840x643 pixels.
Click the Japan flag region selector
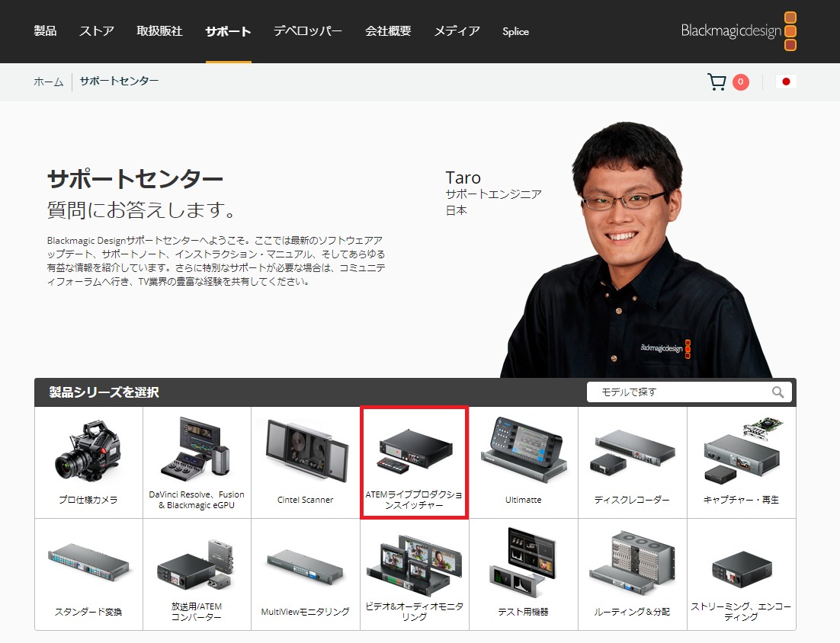786,82
